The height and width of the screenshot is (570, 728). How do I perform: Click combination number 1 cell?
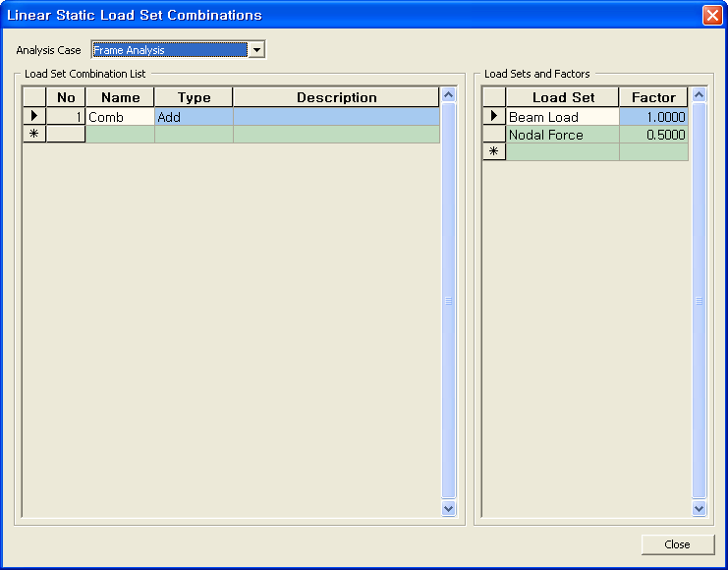tap(66, 117)
